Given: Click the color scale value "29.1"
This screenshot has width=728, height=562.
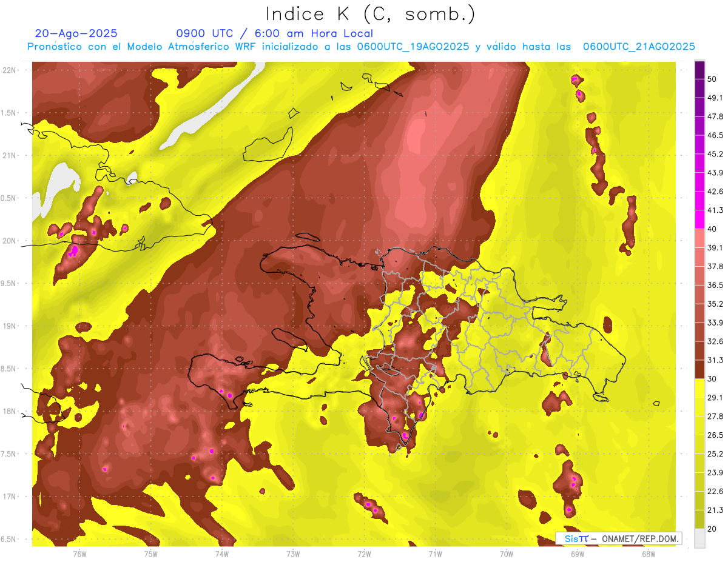Looking at the screenshot, I should [x=715, y=398].
